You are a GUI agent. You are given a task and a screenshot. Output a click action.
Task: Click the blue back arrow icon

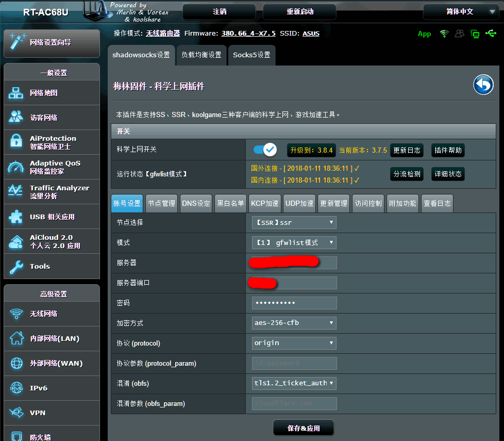click(483, 85)
